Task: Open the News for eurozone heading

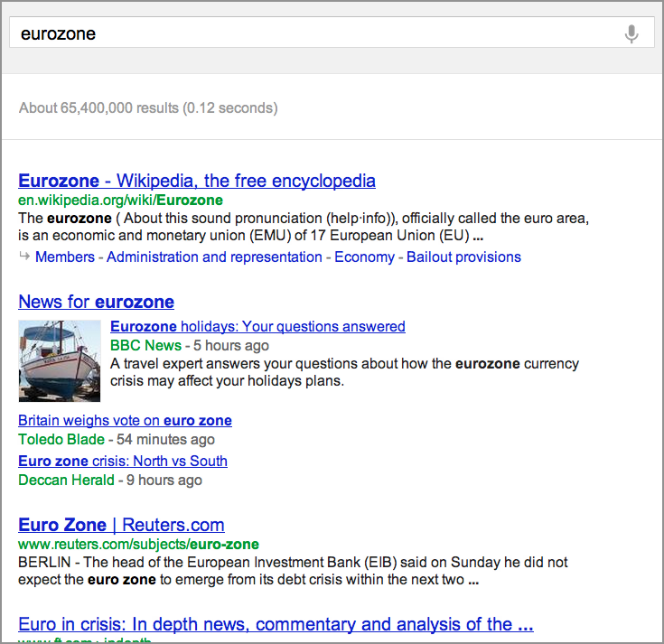Action: point(96,302)
